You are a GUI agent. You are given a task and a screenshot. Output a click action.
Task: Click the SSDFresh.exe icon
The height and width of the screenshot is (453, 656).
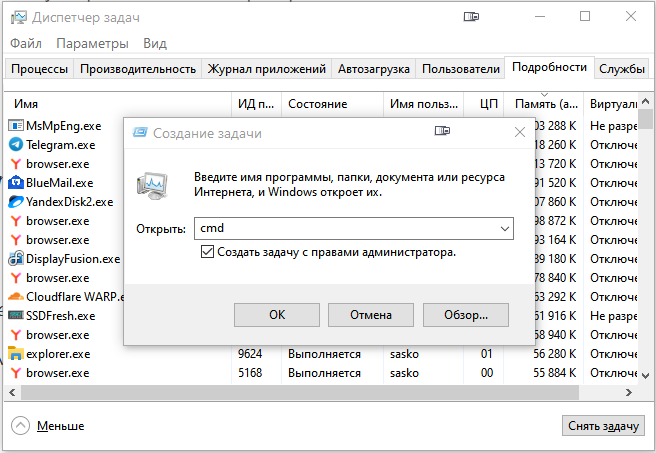coord(15,315)
